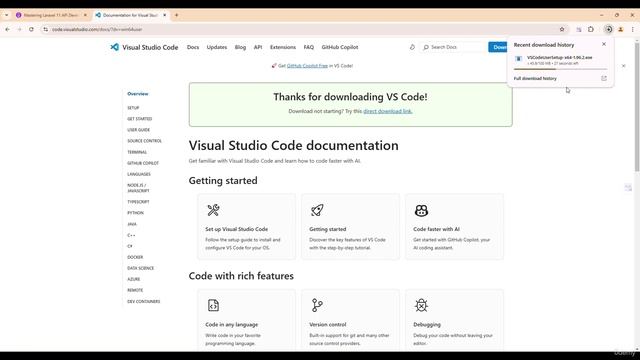Open the Docs menu item

(193, 47)
